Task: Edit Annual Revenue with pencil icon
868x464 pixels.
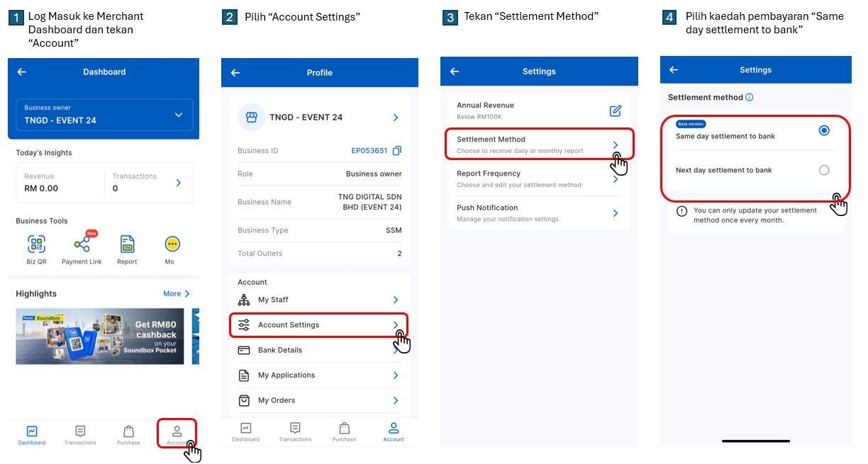Action: click(x=616, y=111)
